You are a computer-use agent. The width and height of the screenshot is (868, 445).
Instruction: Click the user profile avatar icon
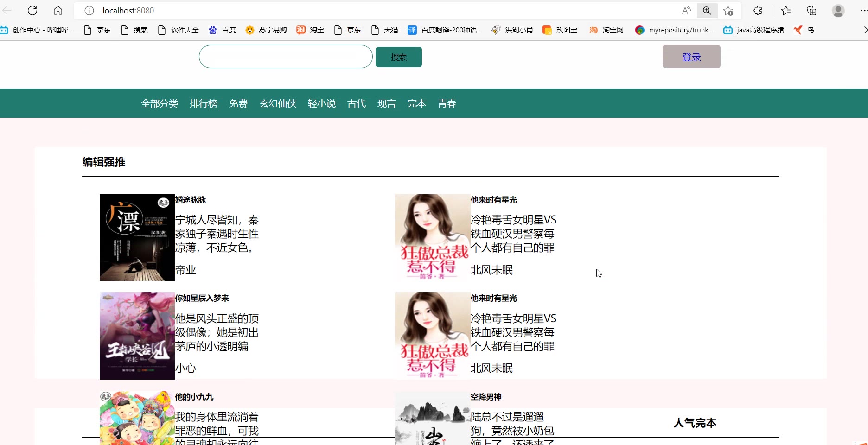click(x=838, y=10)
